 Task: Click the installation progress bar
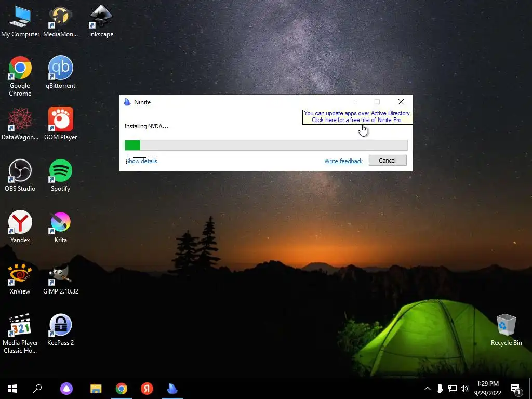coord(266,145)
